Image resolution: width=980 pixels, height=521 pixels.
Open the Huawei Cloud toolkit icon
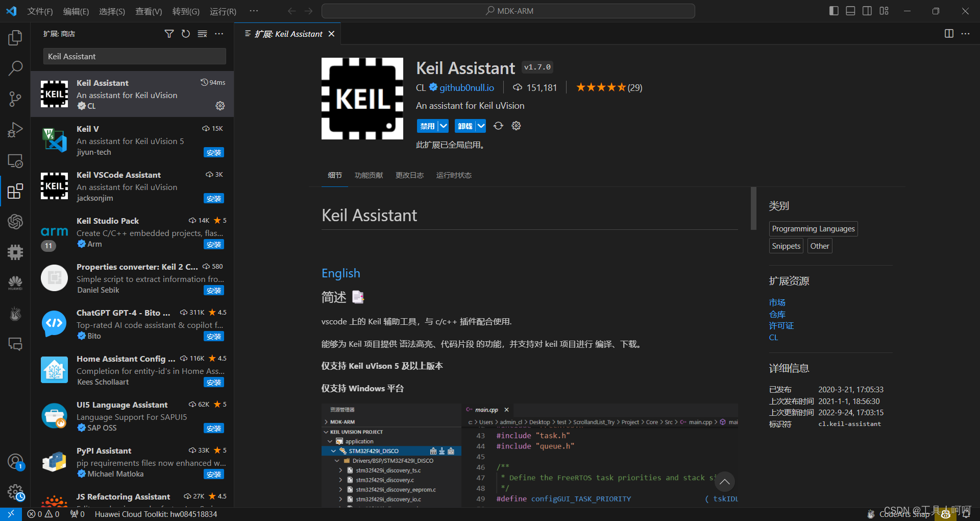[15, 283]
